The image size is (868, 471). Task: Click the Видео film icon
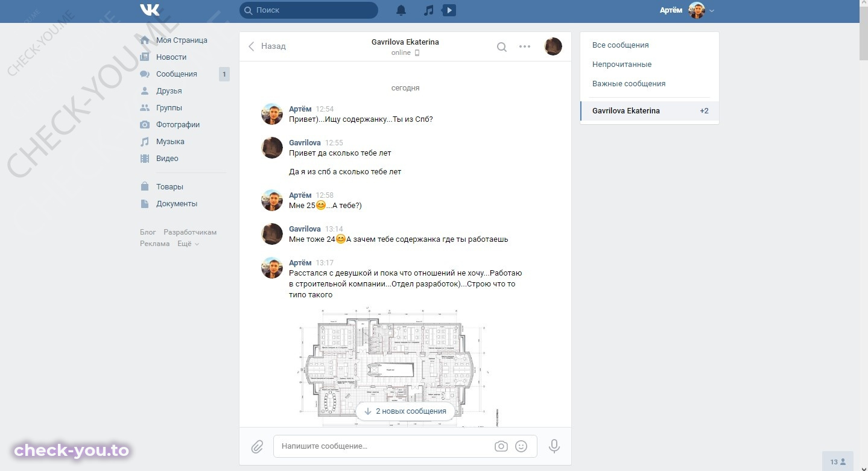145,159
